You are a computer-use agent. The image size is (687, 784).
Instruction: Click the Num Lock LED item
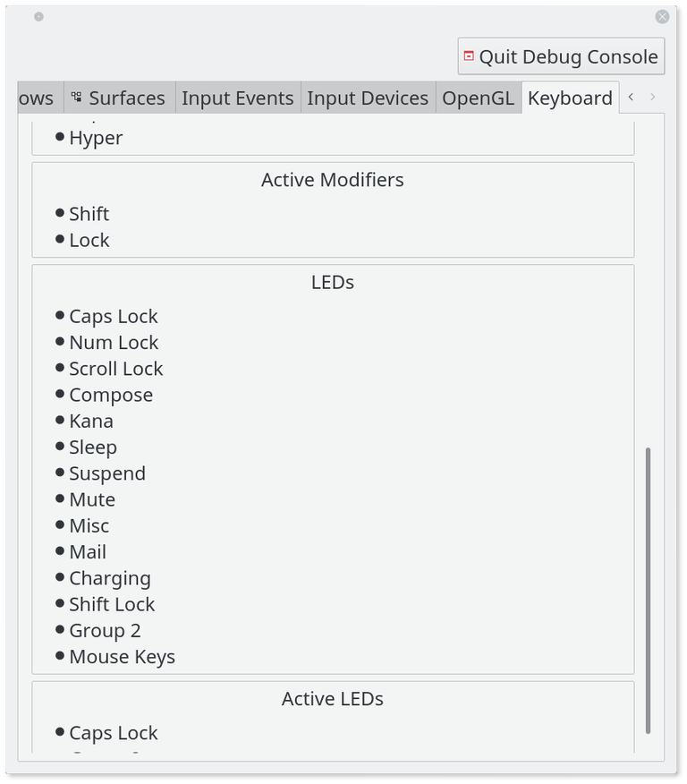(x=114, y=343)
